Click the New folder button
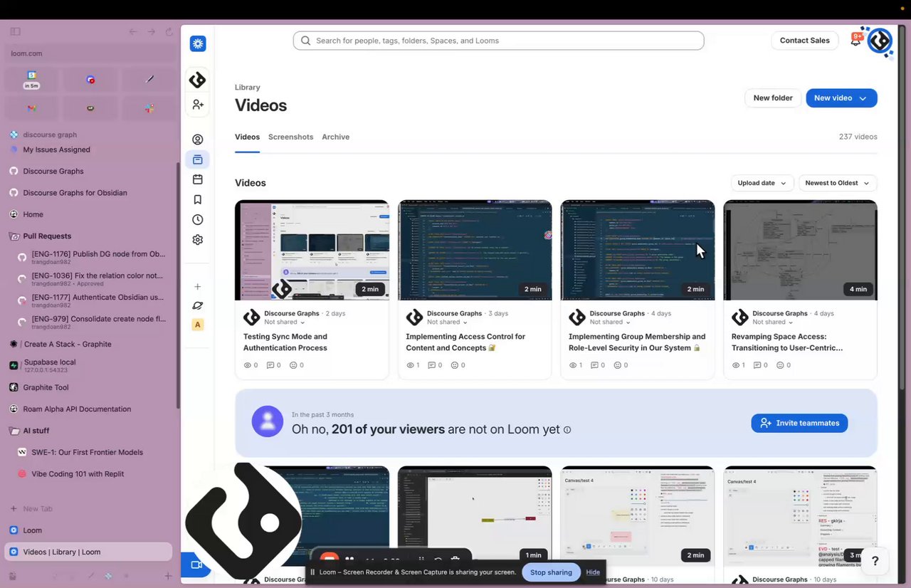 773,98
